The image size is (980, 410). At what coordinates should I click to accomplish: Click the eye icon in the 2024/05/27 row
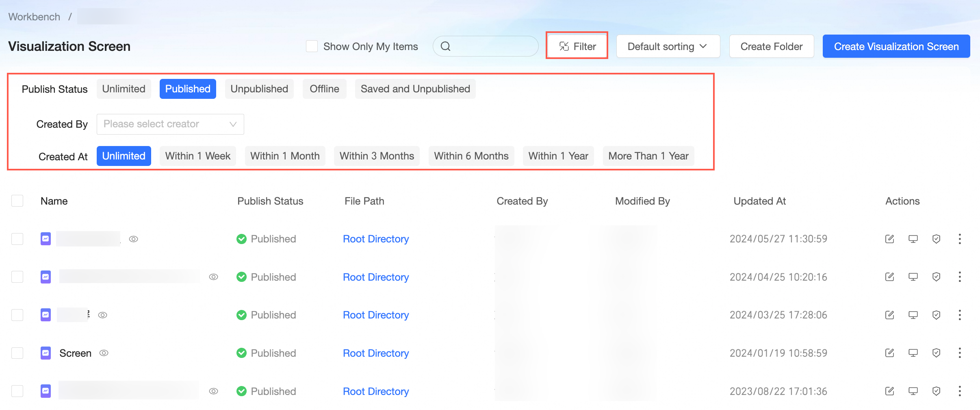click(134, 239)
